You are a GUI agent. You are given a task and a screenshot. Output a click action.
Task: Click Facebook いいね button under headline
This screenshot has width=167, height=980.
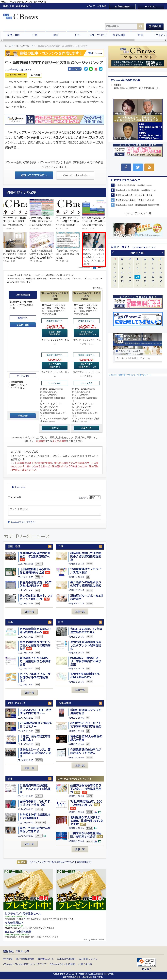point(74,69)
